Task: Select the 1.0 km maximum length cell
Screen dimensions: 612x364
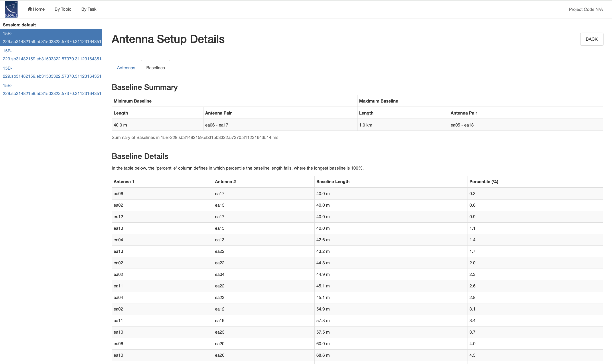Action: [x=403, y=125]
